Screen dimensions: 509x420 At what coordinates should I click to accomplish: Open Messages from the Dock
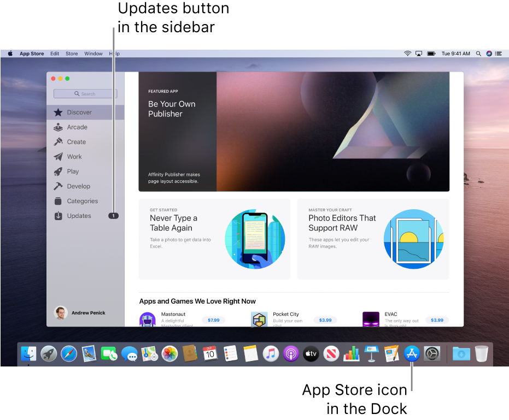(x=130, y=354)
